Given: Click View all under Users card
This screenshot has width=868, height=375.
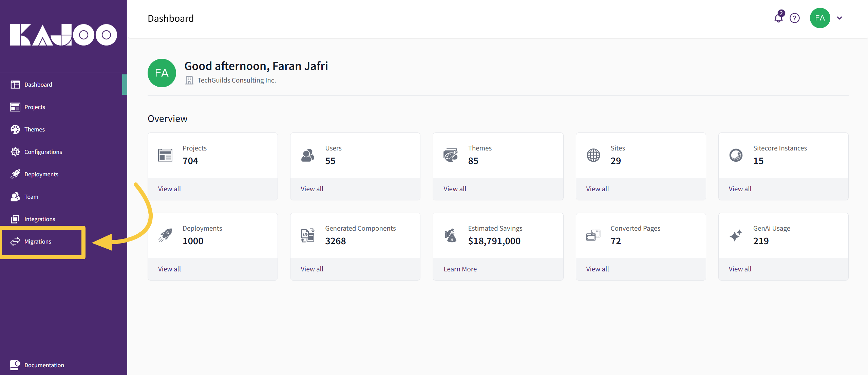Looking at the screenshot, I should coord(312,189).
